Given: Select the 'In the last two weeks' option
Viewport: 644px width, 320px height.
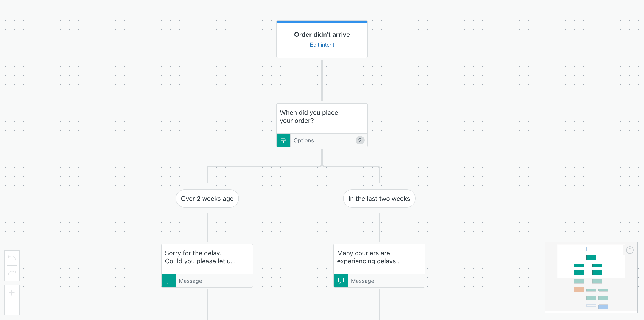Looking at the screenshot, I should (379, 199).
